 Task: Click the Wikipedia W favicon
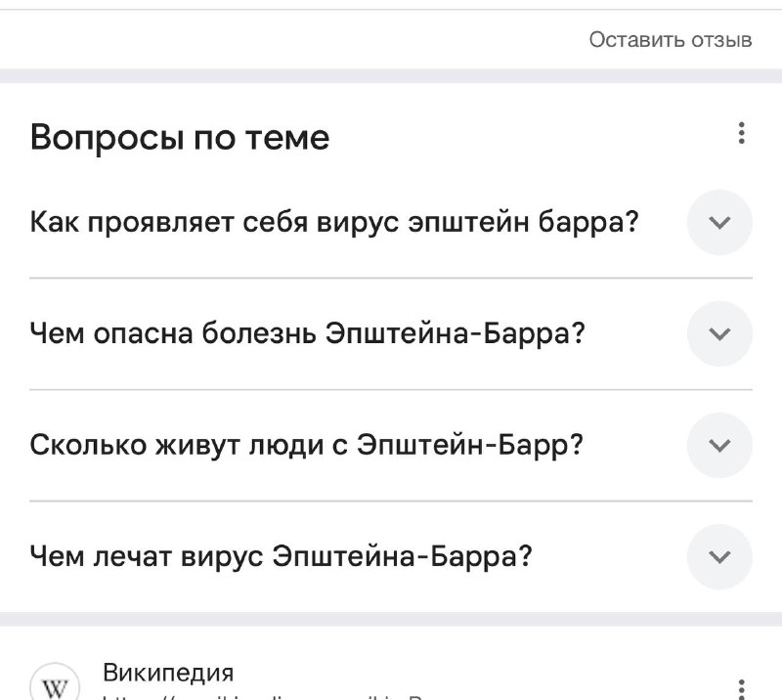coord(55,682)
